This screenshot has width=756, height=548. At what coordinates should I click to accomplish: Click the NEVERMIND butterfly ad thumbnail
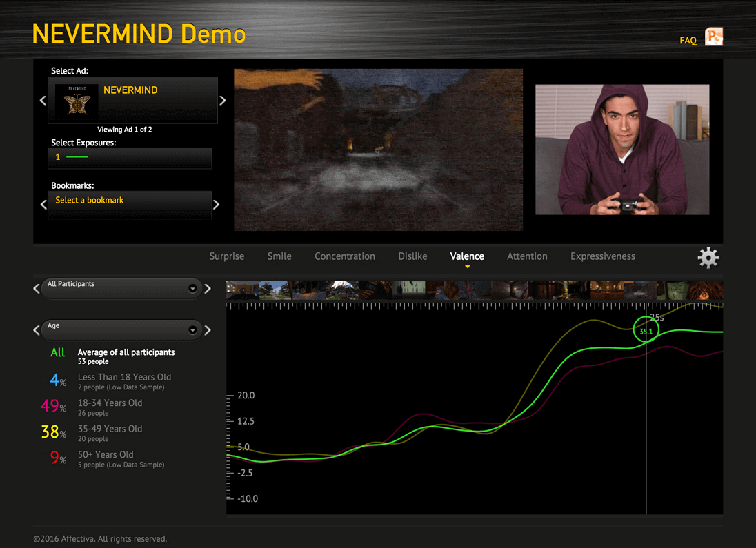tap(77, 100)
